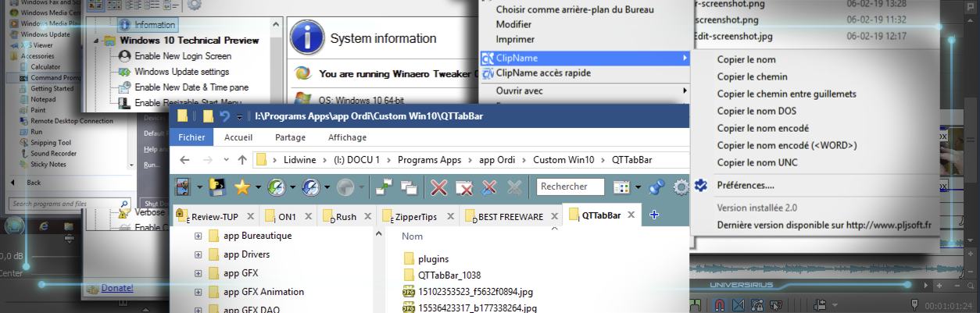Expand app GFX tree node

click(199, 273)
